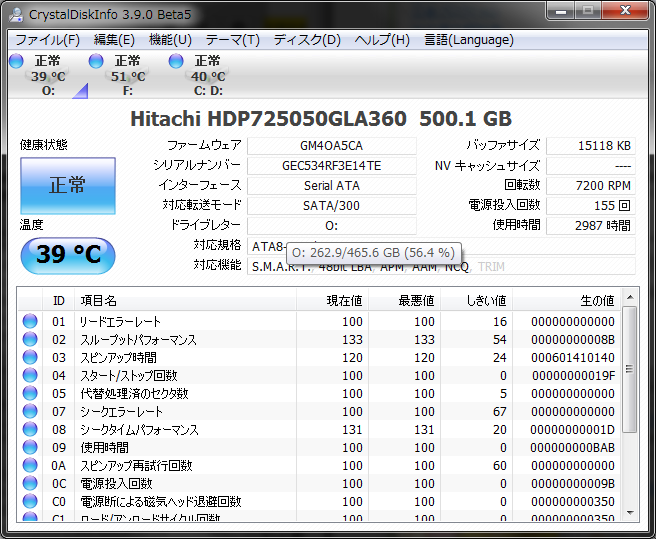The width and height of the screenshot is (656, 539).
Task: Open the ディスク(D) menu
Action: click(307, 40)
